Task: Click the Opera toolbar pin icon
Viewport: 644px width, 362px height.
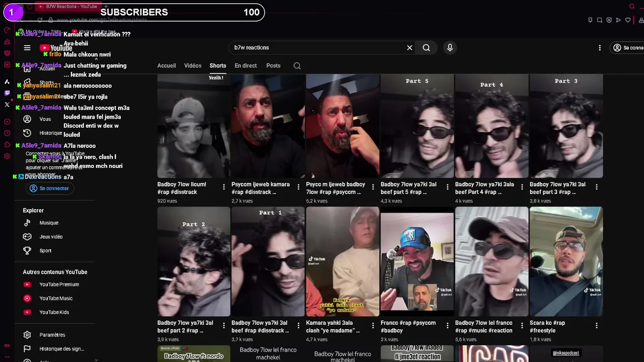Action: 590,20
